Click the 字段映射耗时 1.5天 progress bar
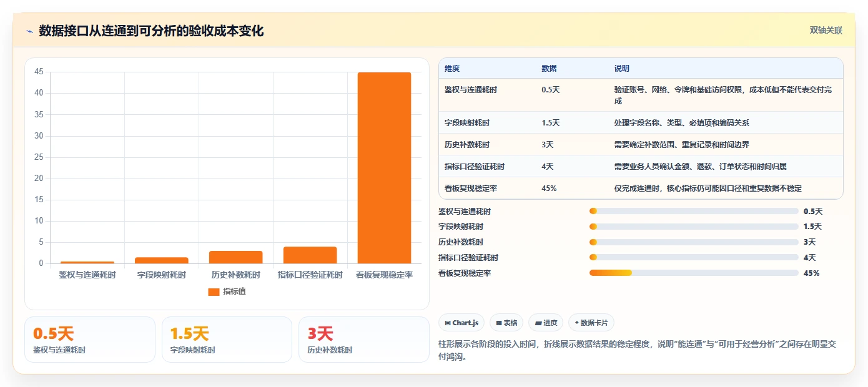 (694, 227)
